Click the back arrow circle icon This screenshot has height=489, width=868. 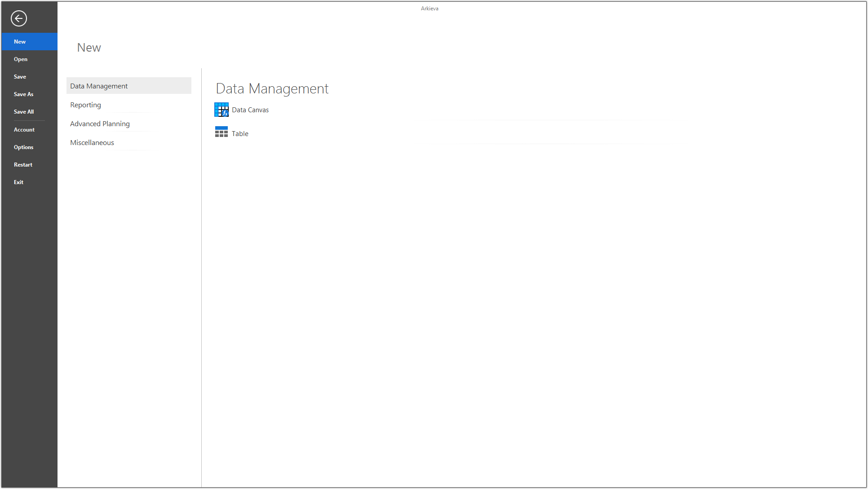(x=18, y=18)
